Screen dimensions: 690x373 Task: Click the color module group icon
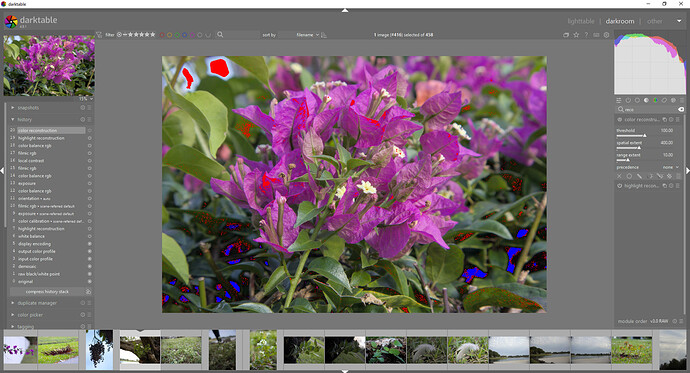tap(655, 100)
